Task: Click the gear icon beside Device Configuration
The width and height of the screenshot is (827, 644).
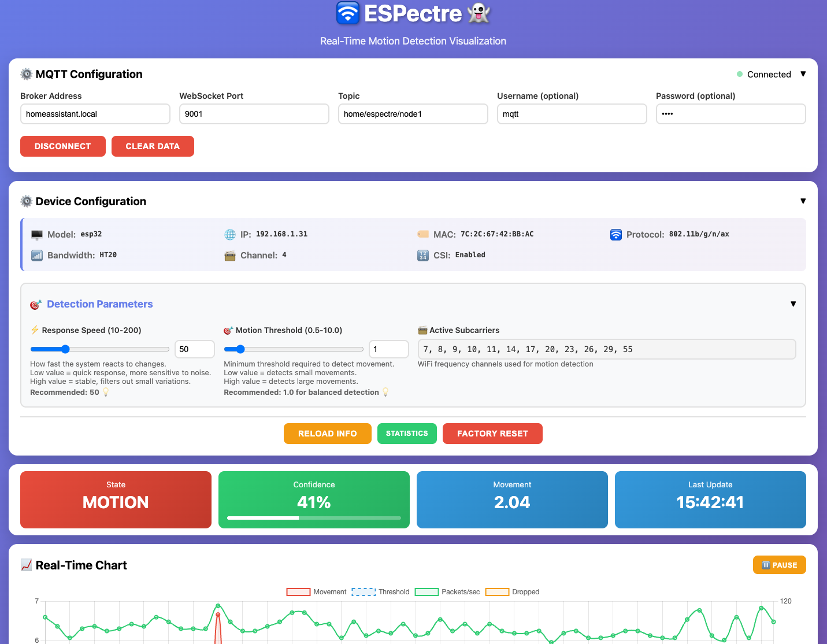Action: tap(26, 201)
